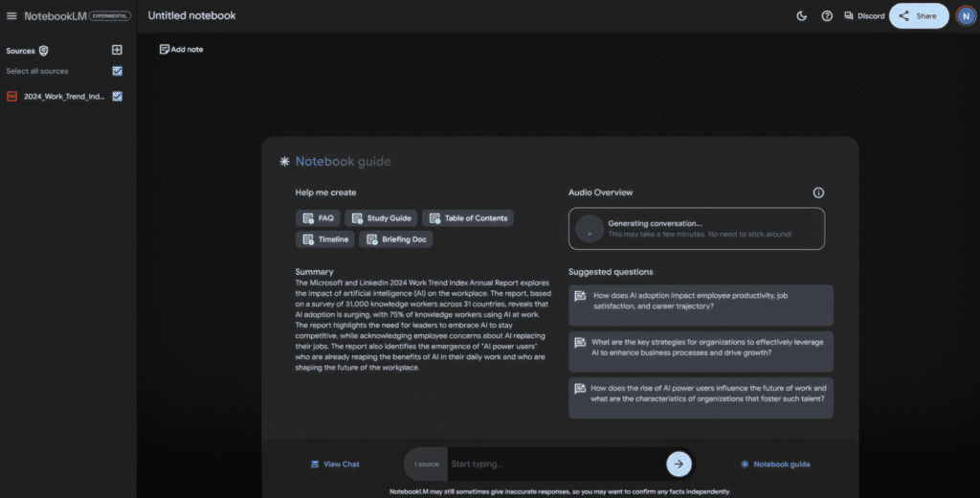Click the audio loading spinner circle

tap(590, 229)
